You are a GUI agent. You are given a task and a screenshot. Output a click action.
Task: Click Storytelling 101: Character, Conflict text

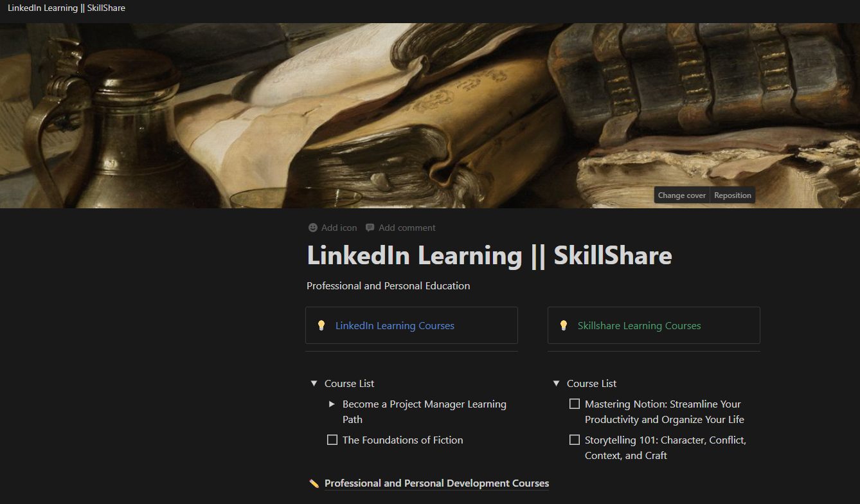(665, 447)
